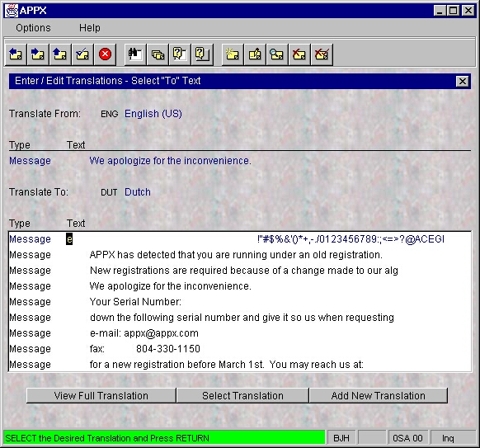Open the Options menu
480x448 pixels.
coord(33,28)
